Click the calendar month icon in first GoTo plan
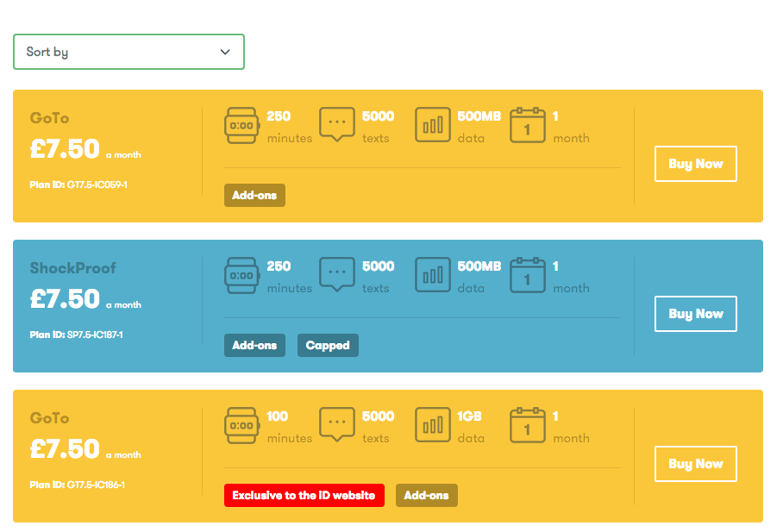 tap(527, 125)
